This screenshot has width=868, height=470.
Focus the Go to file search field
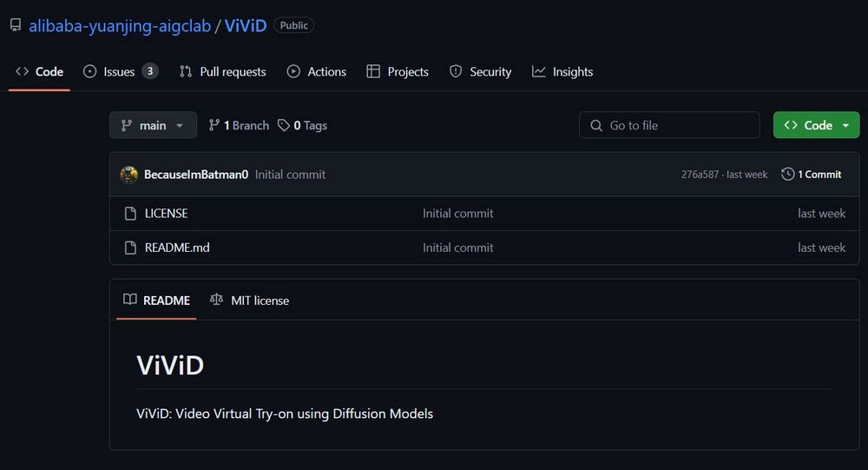669,125
